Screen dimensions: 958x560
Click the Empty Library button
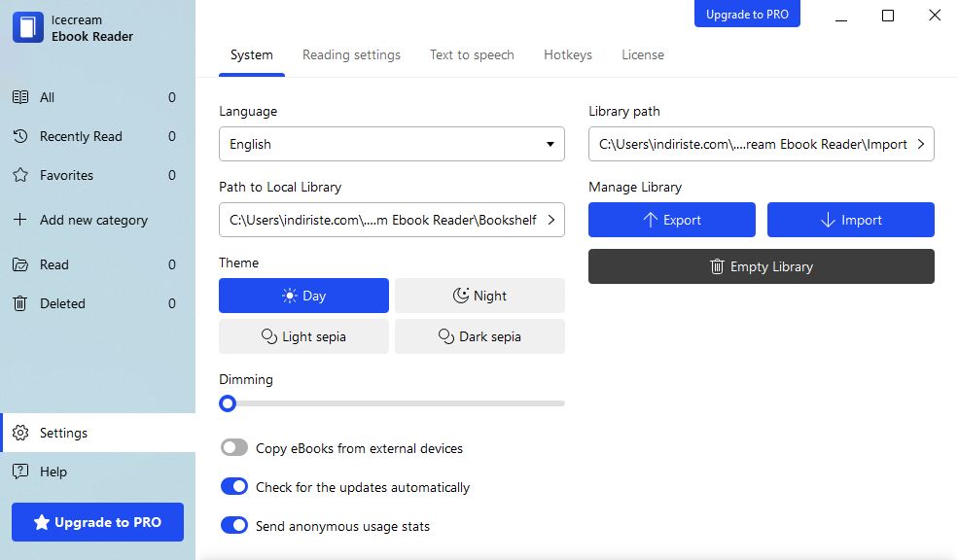(762, 266)
